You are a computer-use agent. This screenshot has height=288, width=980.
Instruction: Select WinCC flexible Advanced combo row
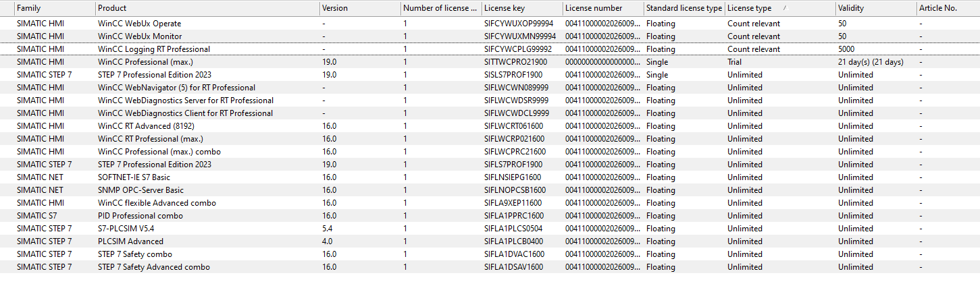(490, 203)
